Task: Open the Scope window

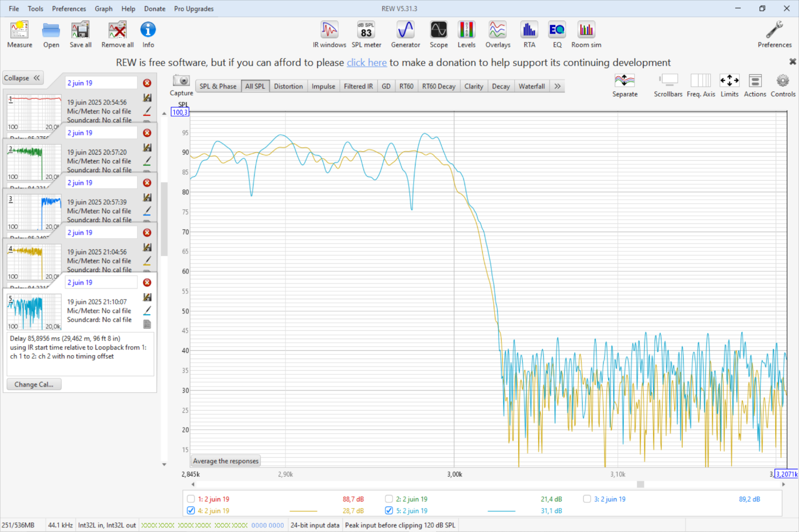Action: [x=438, y=34]
